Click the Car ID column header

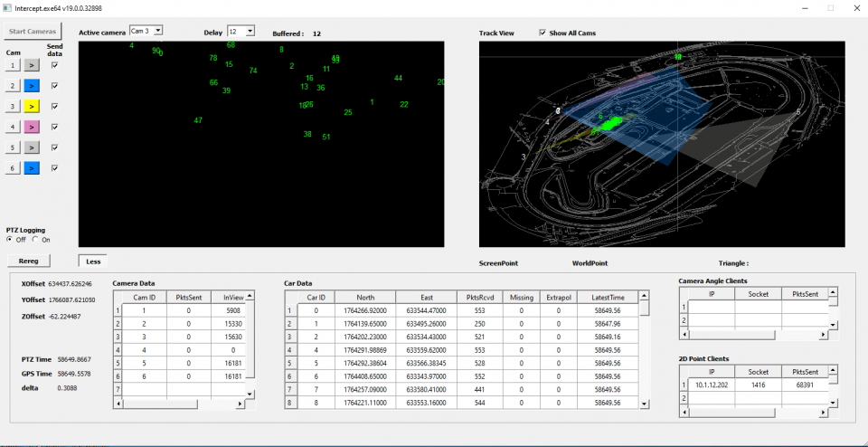(316, 298)
